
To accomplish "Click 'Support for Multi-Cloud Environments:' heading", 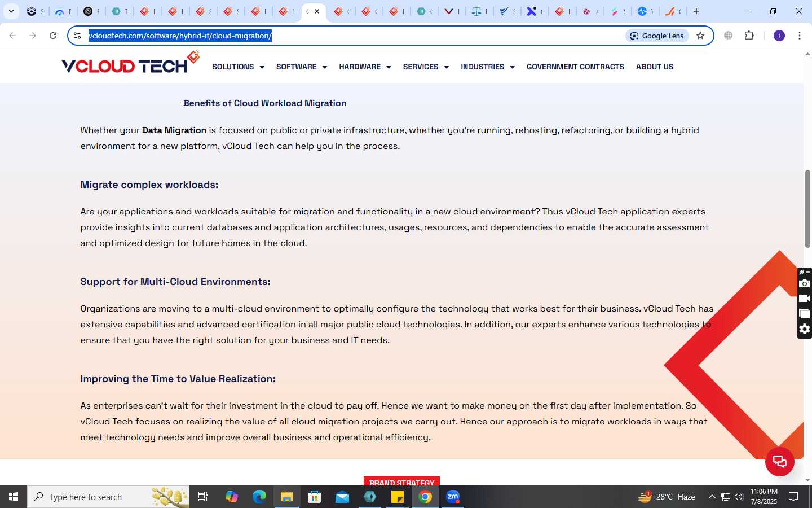I will point(175,282).
